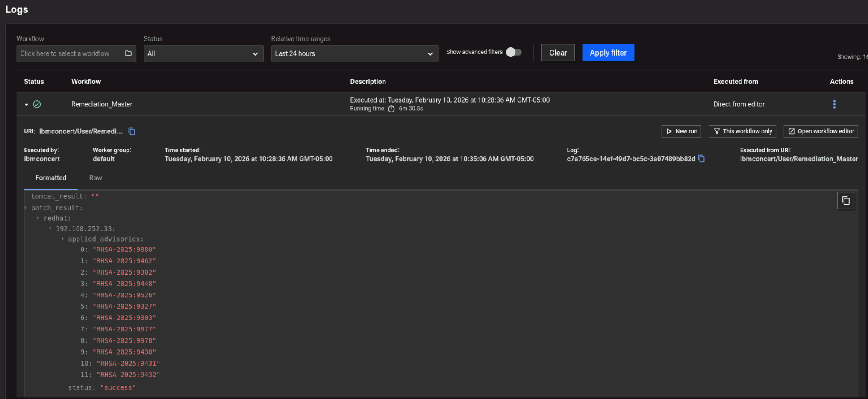The image size is (868, 399).
Task: Copy the workflow URI to clipboard
Action: [x=132, y=132]
